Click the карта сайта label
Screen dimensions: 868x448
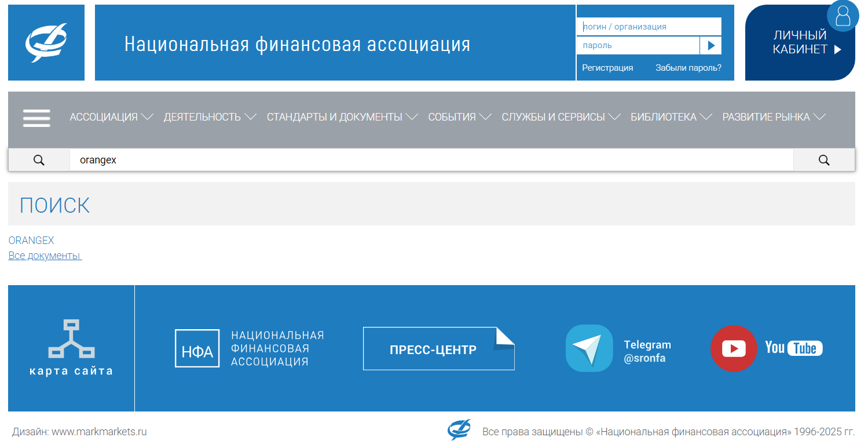[x=71, y=371]
